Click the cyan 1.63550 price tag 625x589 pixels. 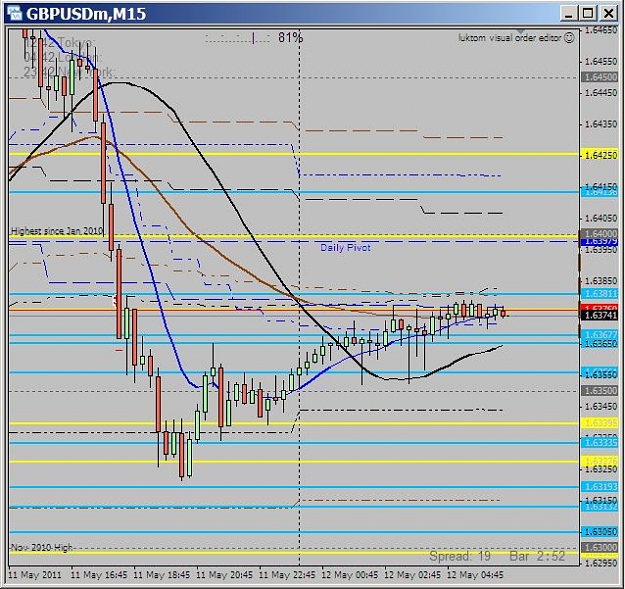click(599, 374)
